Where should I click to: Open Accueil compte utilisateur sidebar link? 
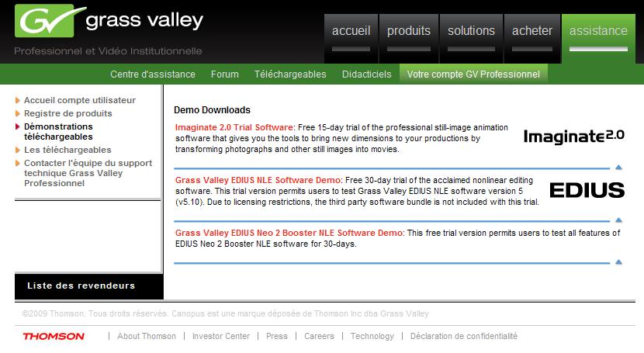[x=80, y=100]
